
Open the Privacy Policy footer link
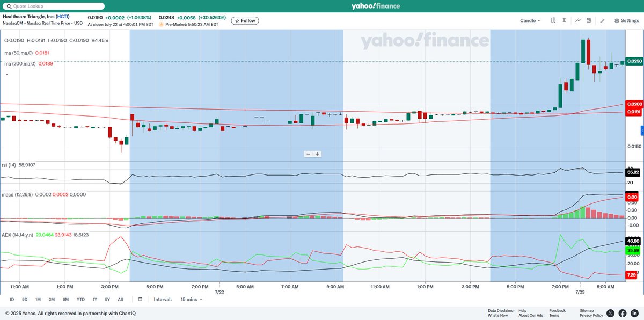click(x=591, y=315)
